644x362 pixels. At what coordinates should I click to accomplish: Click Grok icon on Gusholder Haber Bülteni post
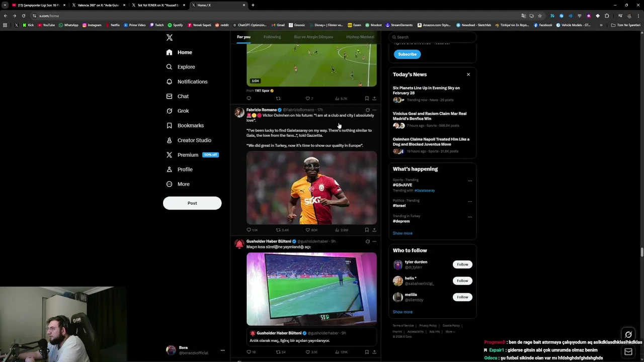[x=367, y=241]
